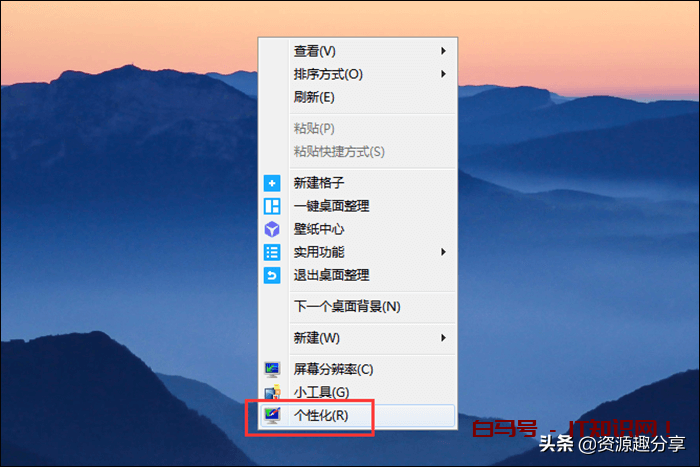Click the 个性化 monitor icon
Image resolution: width=700 pixels, height=467 pixels.
tap(272, 415)
